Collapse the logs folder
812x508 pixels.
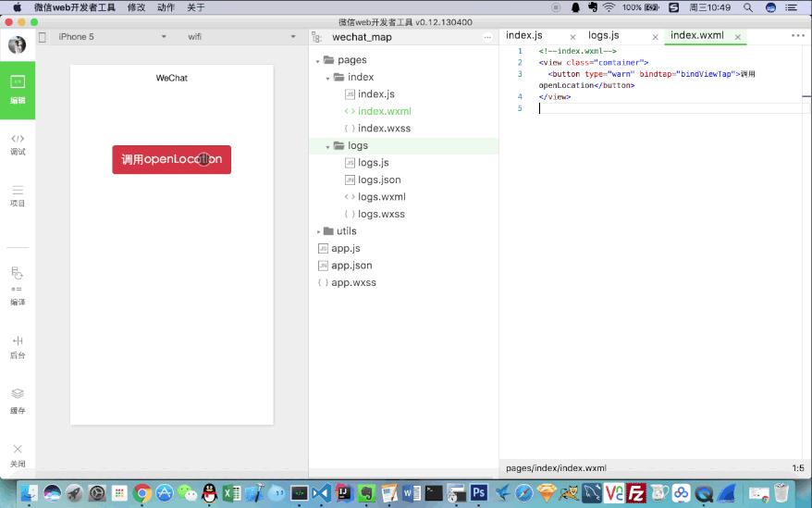coord(327,147)
